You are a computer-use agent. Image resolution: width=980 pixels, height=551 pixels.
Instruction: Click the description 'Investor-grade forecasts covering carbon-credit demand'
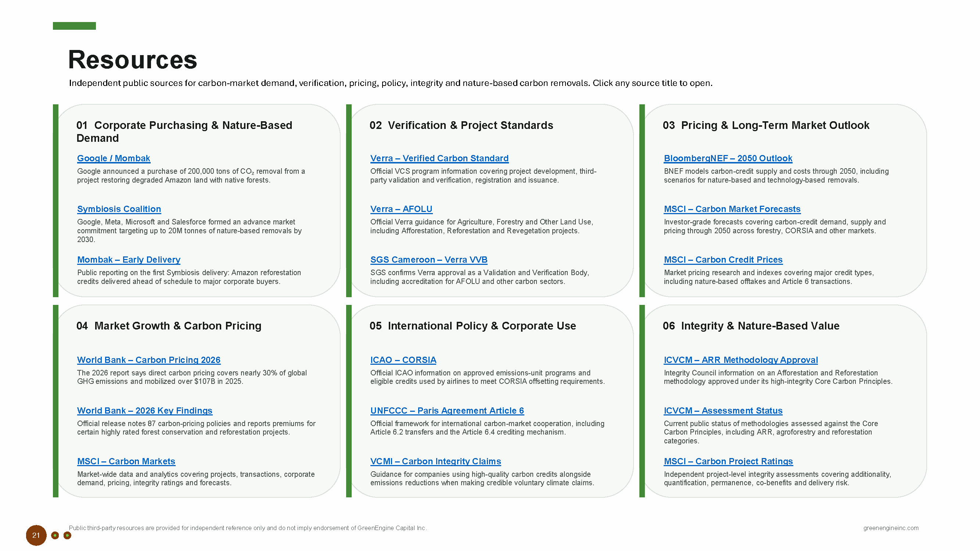775,226
